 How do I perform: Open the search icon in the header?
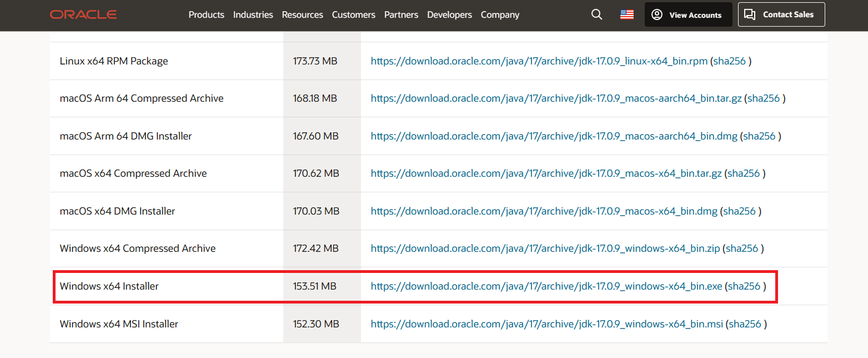click(x=596, y=14)
